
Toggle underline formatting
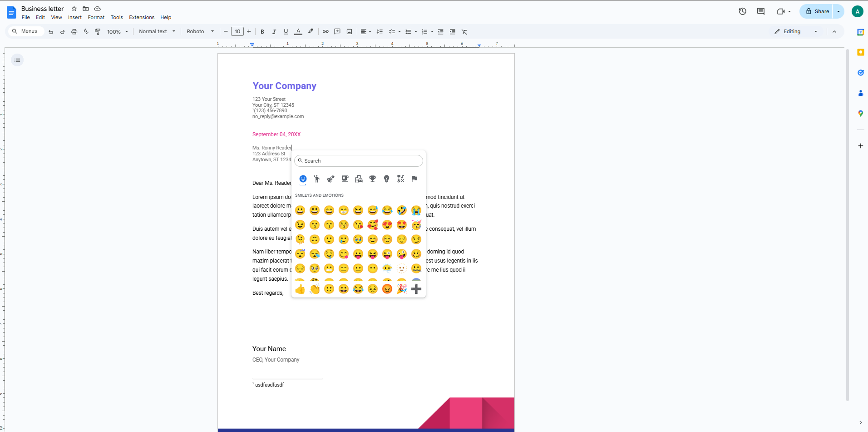(286, 31)
